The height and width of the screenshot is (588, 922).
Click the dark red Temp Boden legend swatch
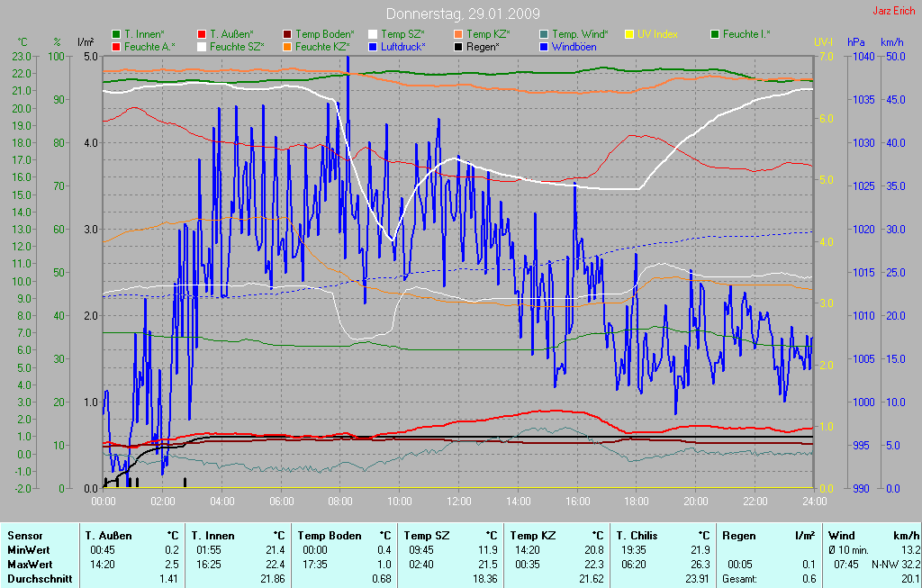pos(287,34)
